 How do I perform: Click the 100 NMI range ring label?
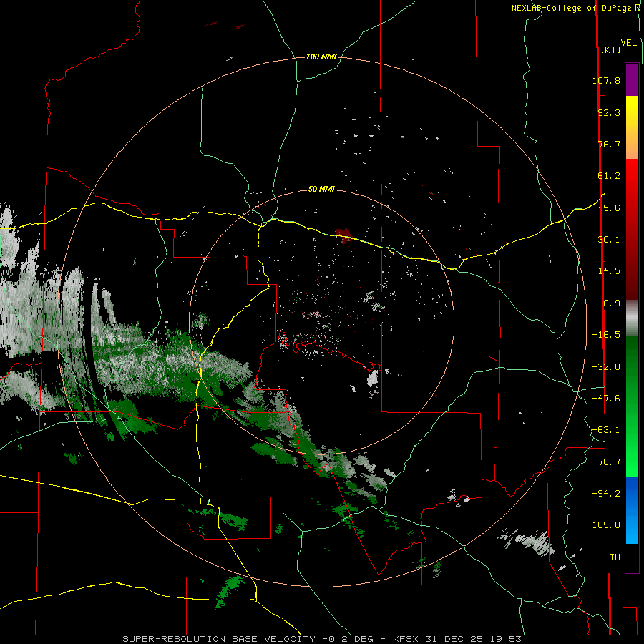coord(321,57)
